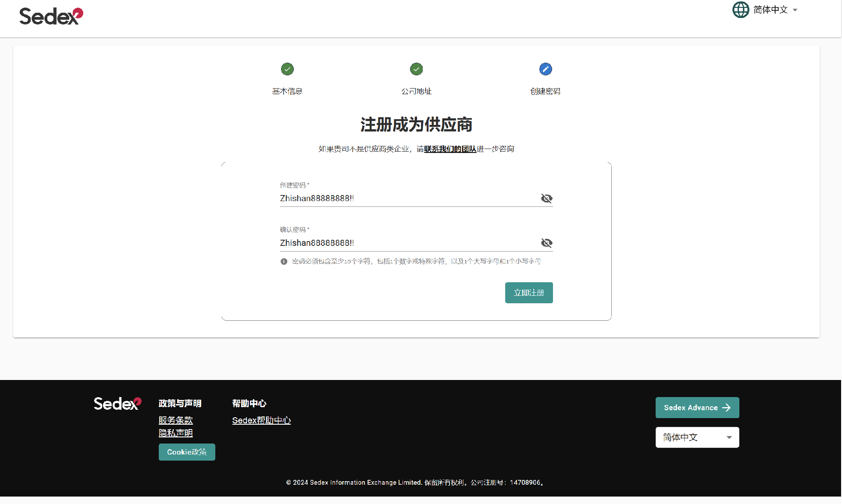The height and width of the screenshot is (504, 842).
Task: Go to the 公司地址 step label
Action: tap(416, 91)
